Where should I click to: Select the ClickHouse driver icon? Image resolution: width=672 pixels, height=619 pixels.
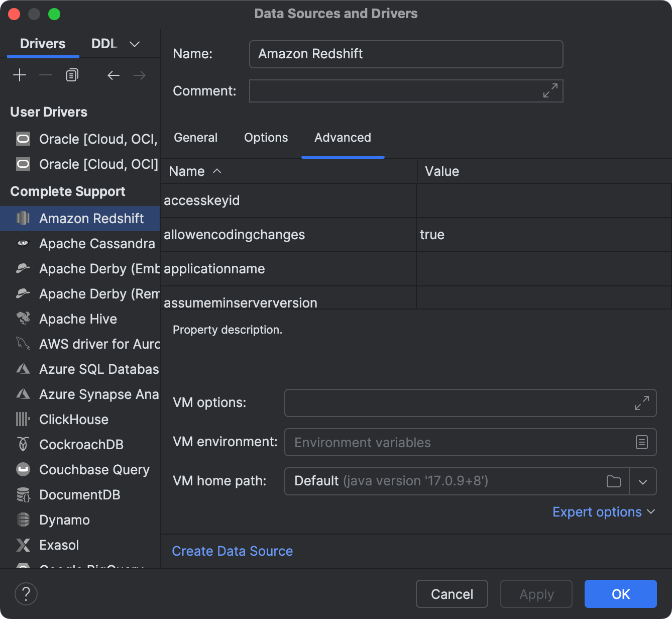(x=23, y=419)
